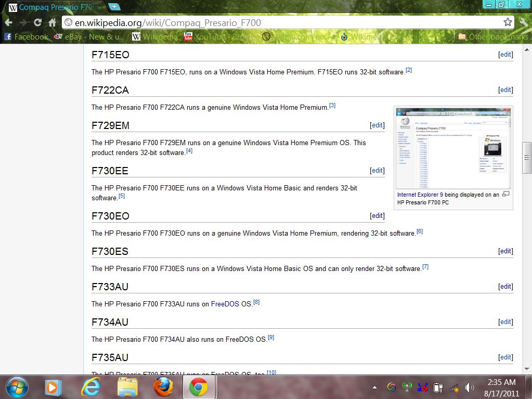Enlarge the thumbnail using the magnify icon

point(506,195)
